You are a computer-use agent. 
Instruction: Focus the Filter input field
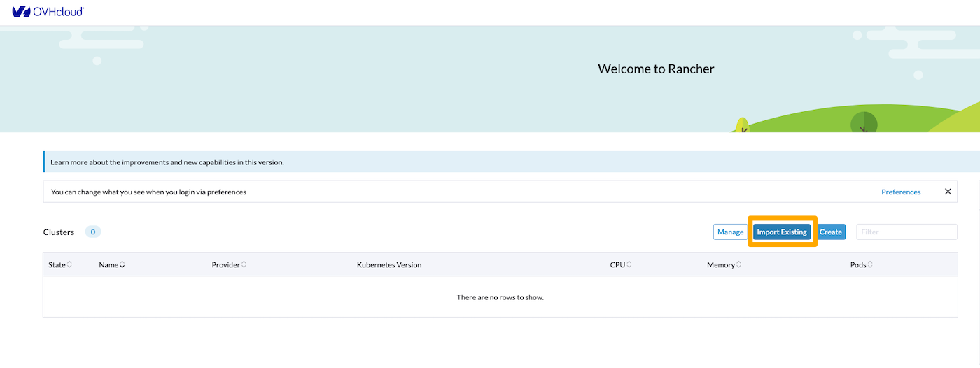click(906, 232)
